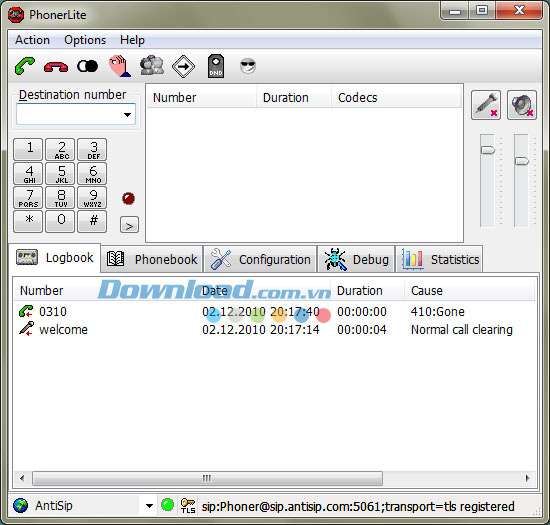550x525 pixels.
Task: Click the outgoing call icon beside 0310
Action: click(26, 311)
